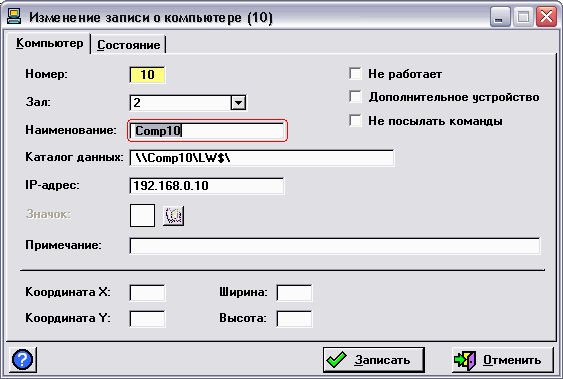Cancel using the Отменить button
Viewport: 563px width, 379px height.
pos(503,360)
